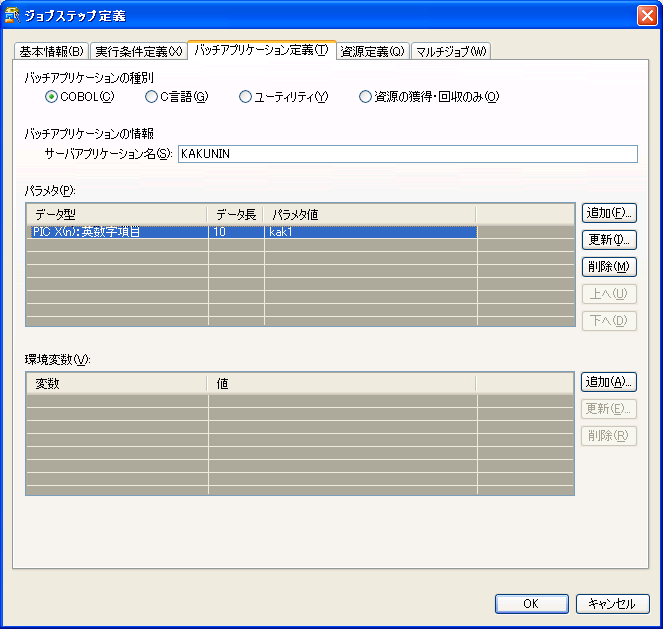Open the マルチジョブ tab
The height and width of the screenshot is (629, 663).
[451, 51]
